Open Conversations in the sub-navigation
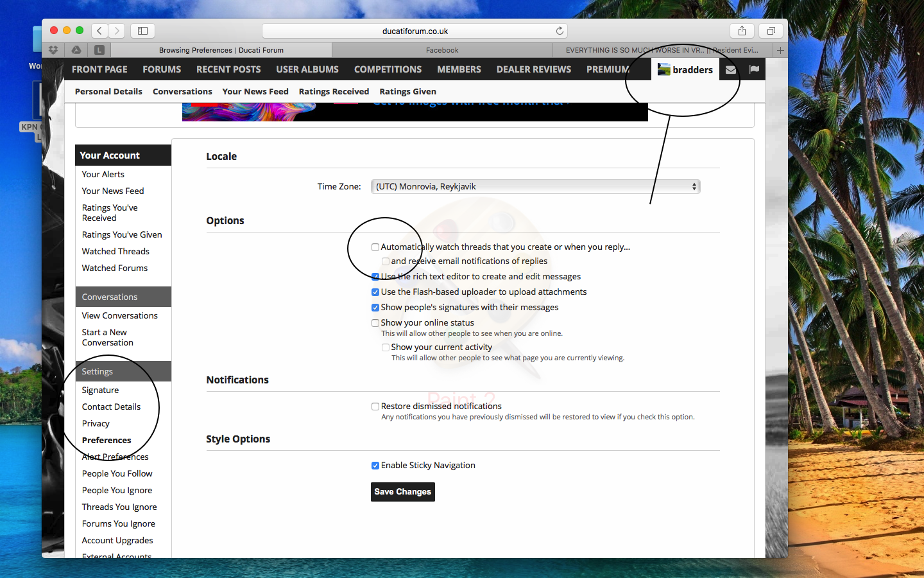Image resolution: width=924 pixels, height=578 pixels. pos(182,91)
